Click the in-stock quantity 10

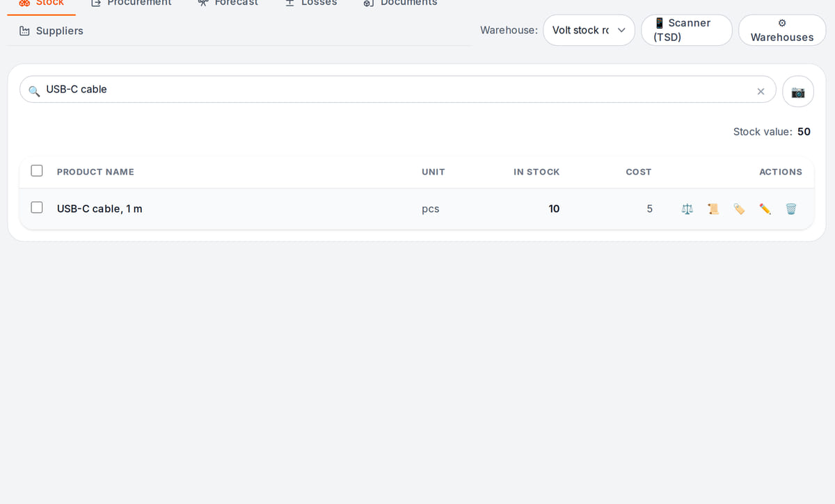tap(554, 209)
